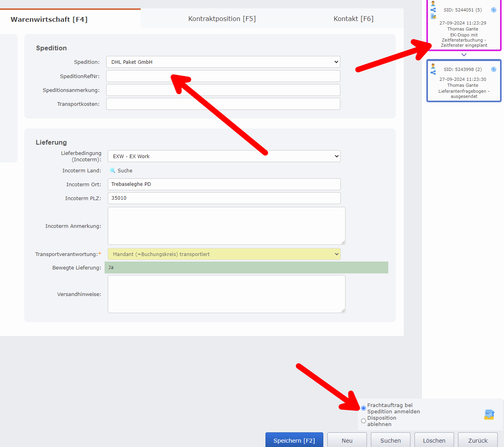Click the user icon on SID 5244051 card
504x447 pixels.
(433, 4)
